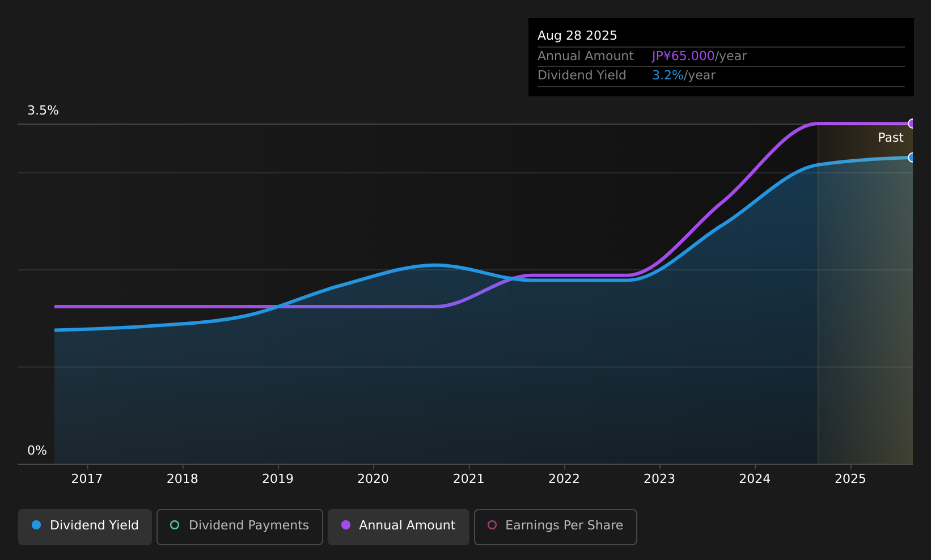This screenshot has height=560, width=931.
Task: Click the teal ring in Dividend Payments legend
Action: (x=175, y=525)
